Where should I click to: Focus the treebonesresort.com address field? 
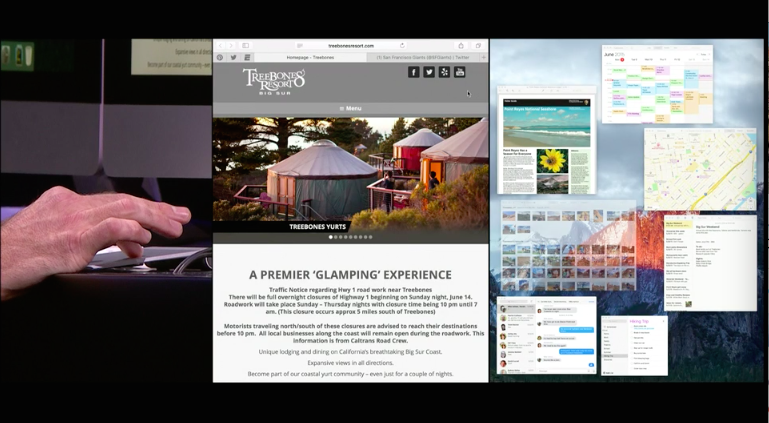pyautogui.click(x=351, y=46)
